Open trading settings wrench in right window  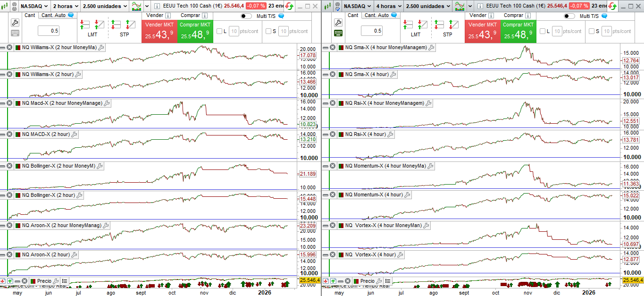pyautogui.click(x=338, y=23)
